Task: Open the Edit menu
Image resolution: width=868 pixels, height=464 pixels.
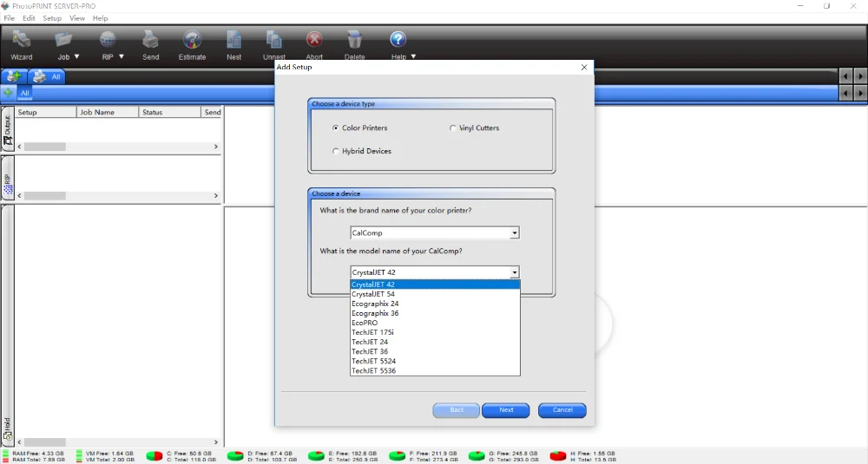Action: point(29,18)
